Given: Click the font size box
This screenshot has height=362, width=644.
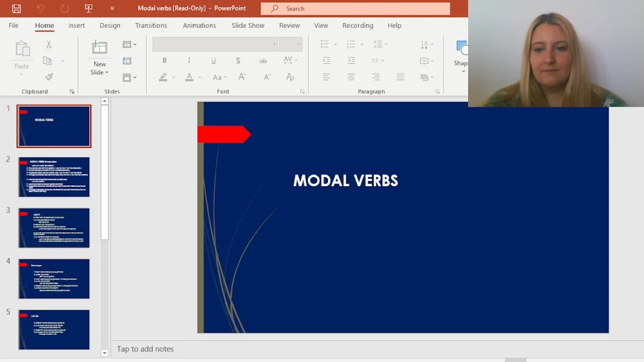Looking at the screenshot, I should coord(290,44).
